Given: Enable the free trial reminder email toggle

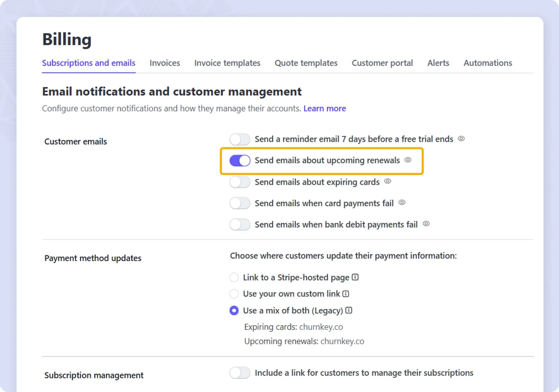Looking at the screenshot, I should pyautogui.click(x=240, y=139).
